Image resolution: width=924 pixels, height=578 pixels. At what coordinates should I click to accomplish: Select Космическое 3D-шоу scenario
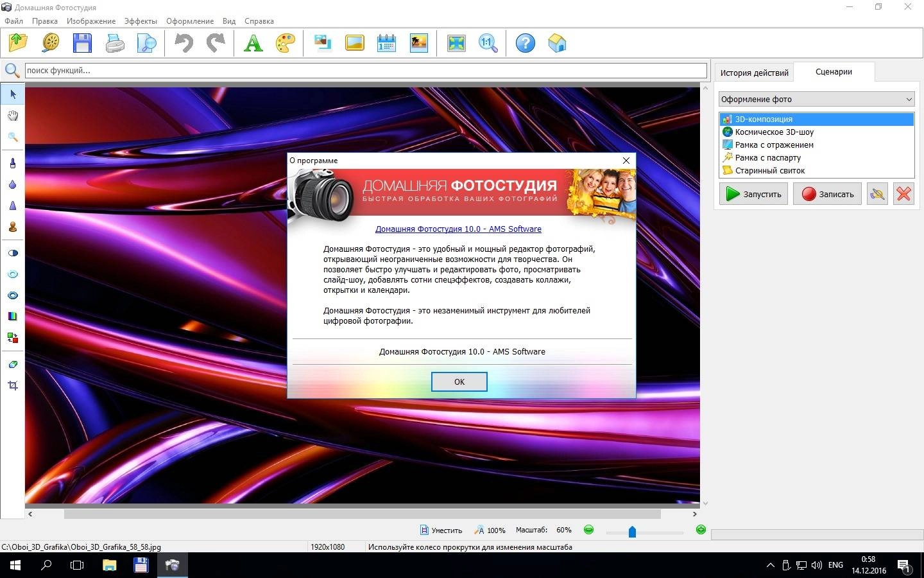(x=816, y=132)
